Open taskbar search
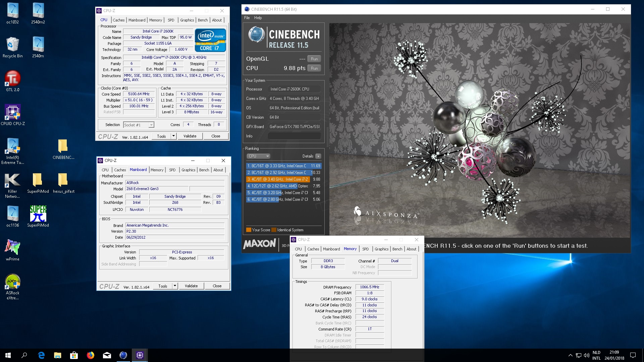 (x=24, y=355)
